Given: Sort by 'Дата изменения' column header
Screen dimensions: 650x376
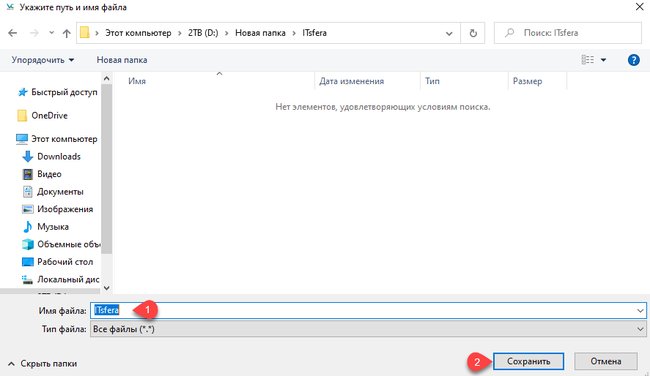Looking at the screenshot, I should [x=352, y=81].
